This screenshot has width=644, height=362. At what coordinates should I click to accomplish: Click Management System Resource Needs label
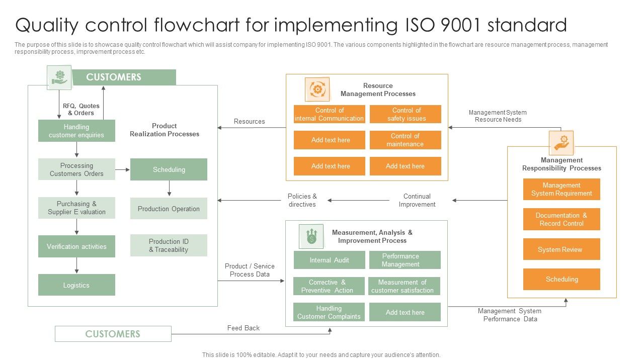click(x=498, y=116)
